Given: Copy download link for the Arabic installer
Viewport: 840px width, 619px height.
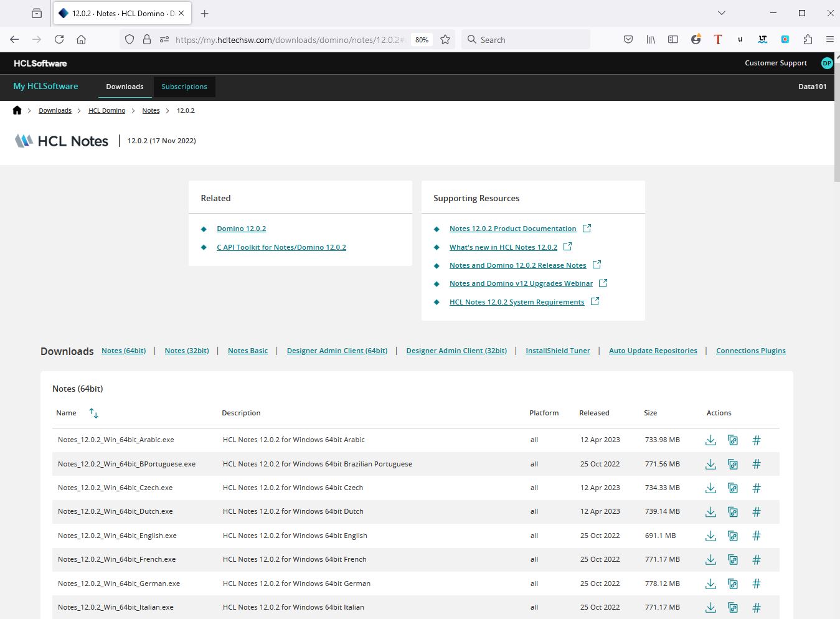Looking at the screenshot, I should pyautogui.click(x=733, y=440).
